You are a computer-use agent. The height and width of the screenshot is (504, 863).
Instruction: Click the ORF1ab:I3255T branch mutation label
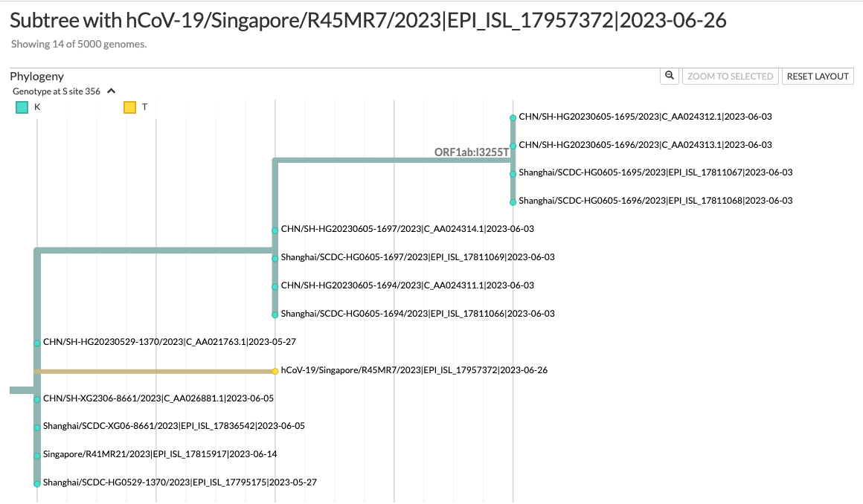pyautogui.click(x=471, y=151)
